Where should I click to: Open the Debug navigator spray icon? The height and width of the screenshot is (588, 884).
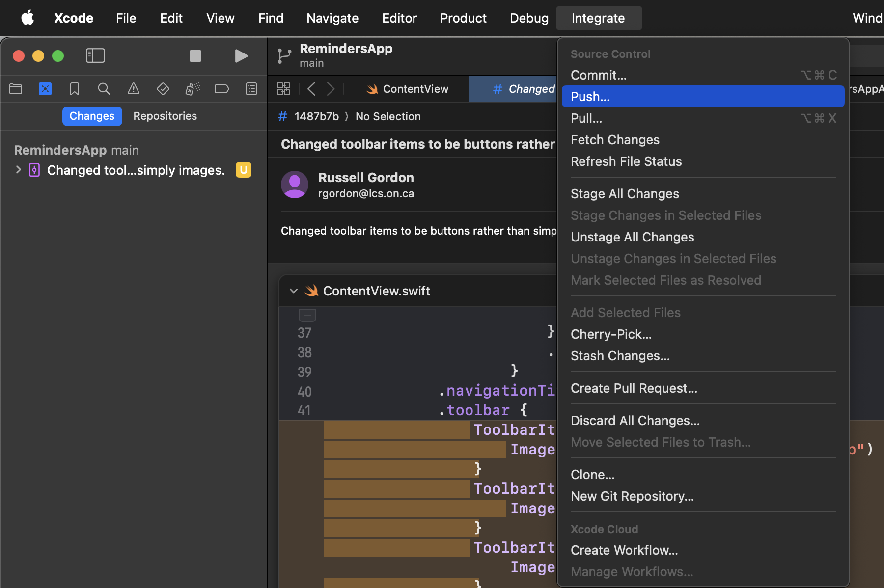tap(192, 89)
